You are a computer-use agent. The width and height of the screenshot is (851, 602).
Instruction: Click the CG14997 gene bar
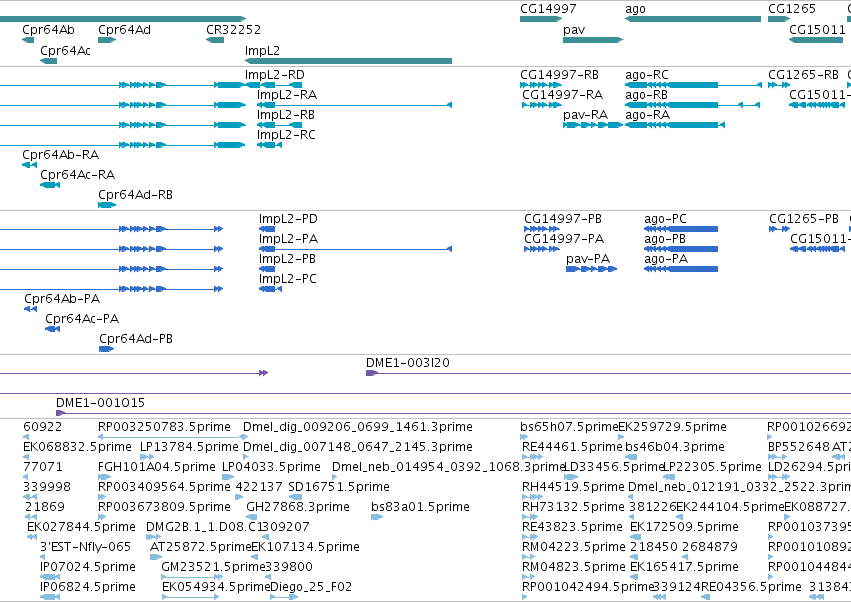coord(541,19)
